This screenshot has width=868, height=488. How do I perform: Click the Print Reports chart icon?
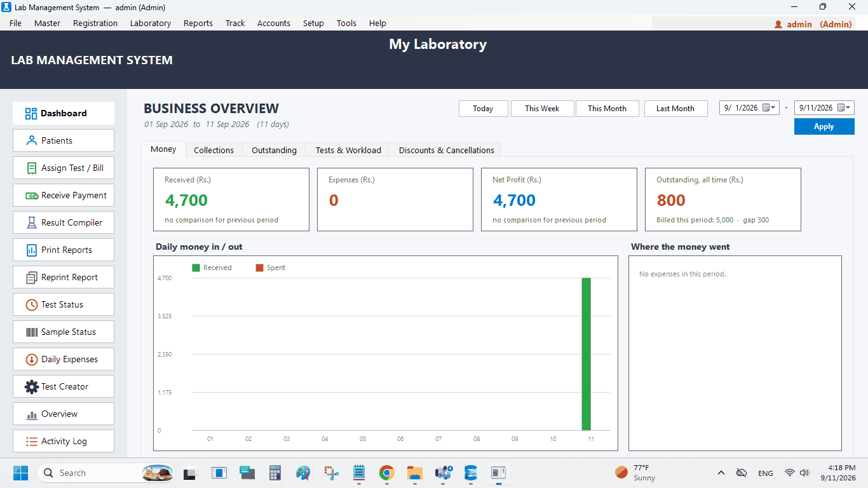pos(31,250)
